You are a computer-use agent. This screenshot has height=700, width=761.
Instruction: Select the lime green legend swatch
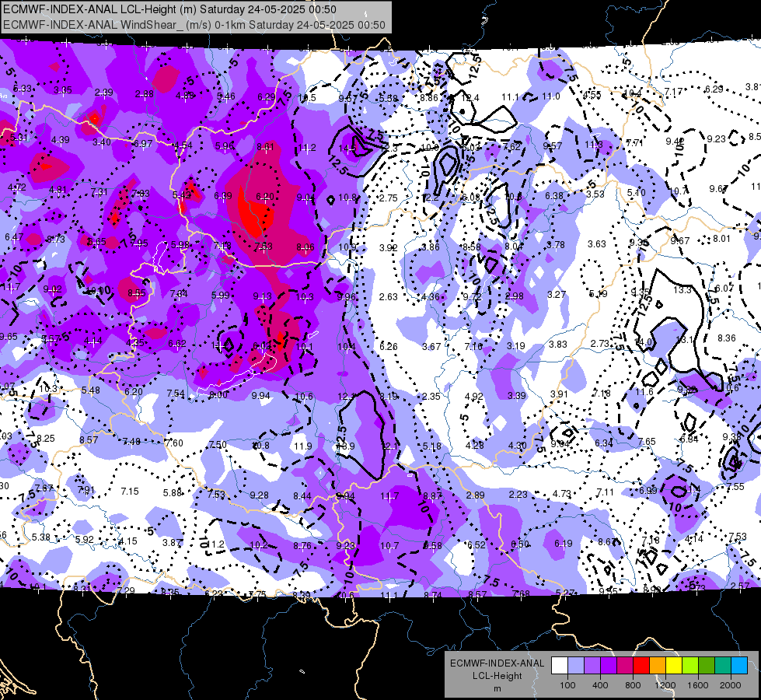690,665
